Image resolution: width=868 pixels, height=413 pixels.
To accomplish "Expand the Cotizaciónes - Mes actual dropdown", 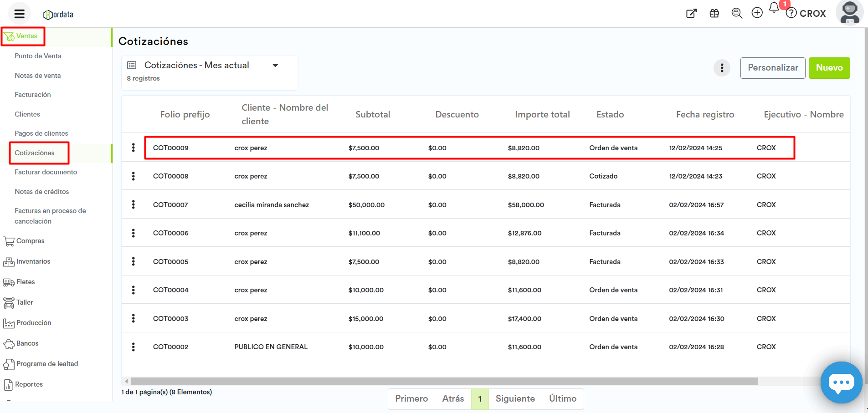I will pyautogui.click(x=275, y=66).
